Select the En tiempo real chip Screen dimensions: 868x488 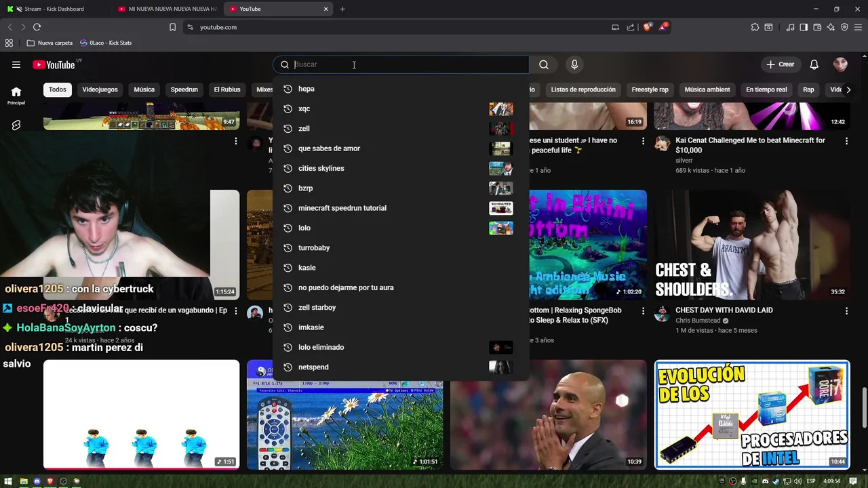click(766, 89)
